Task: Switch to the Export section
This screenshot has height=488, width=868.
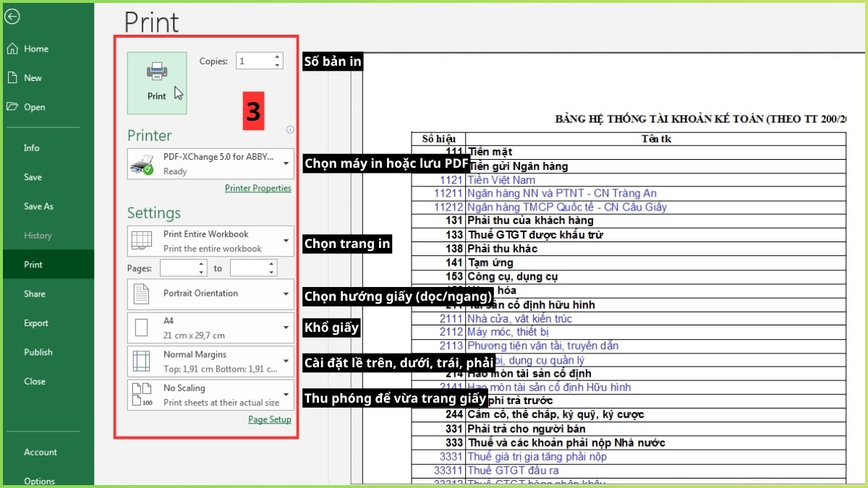Action: click(x=38, y=323)
